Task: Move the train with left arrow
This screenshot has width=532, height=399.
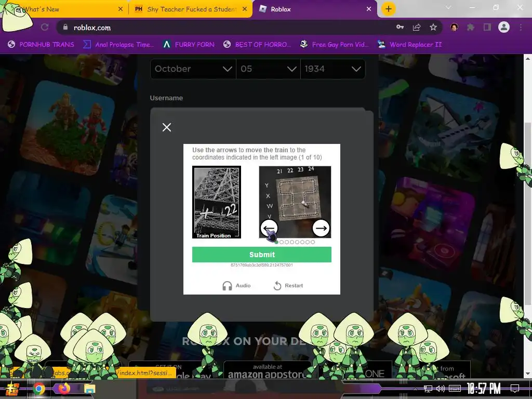Action: click(x=269, y=228)
